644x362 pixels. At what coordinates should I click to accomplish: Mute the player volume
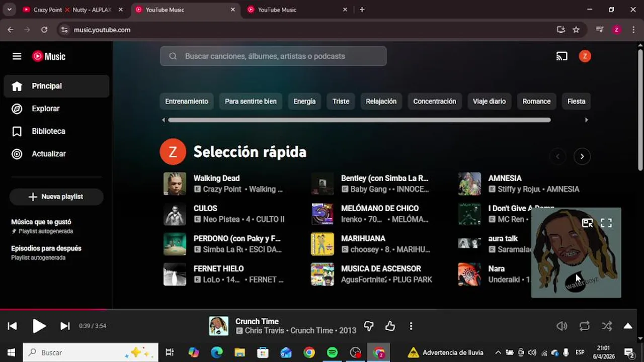pyautogui.click(x=562, y=326)
